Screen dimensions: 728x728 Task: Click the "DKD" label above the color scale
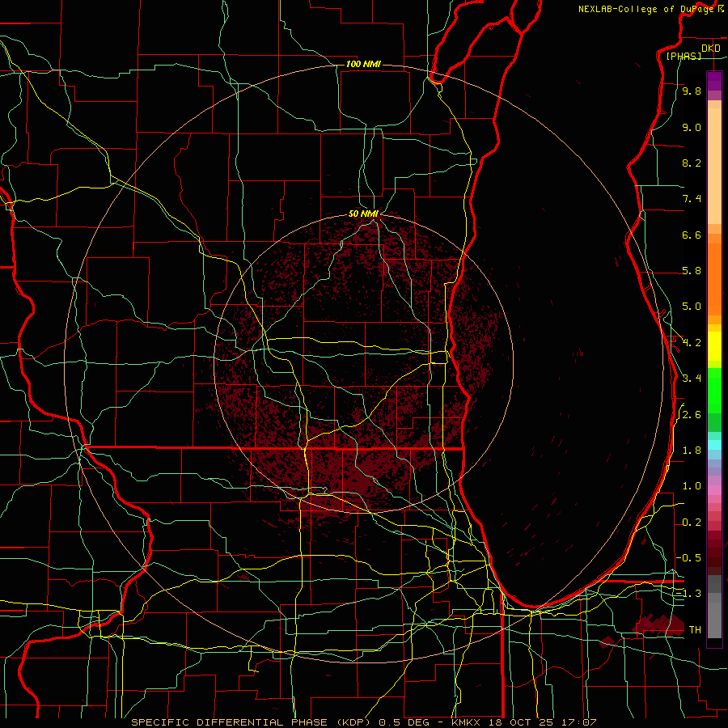point(711,49)
